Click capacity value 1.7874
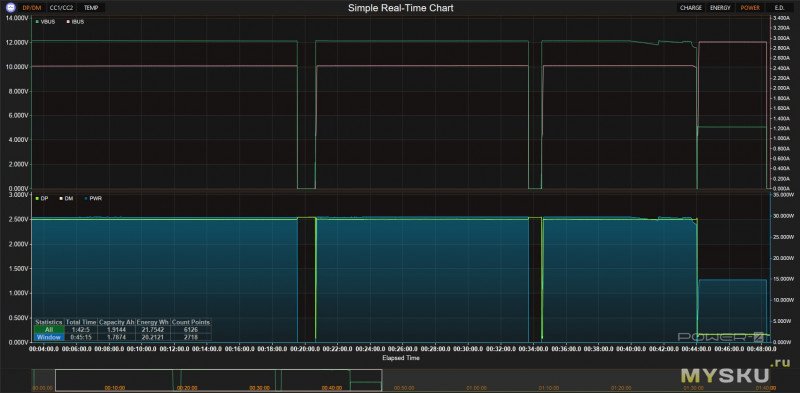Screen dimensions: 800x393 pos(116,337)
